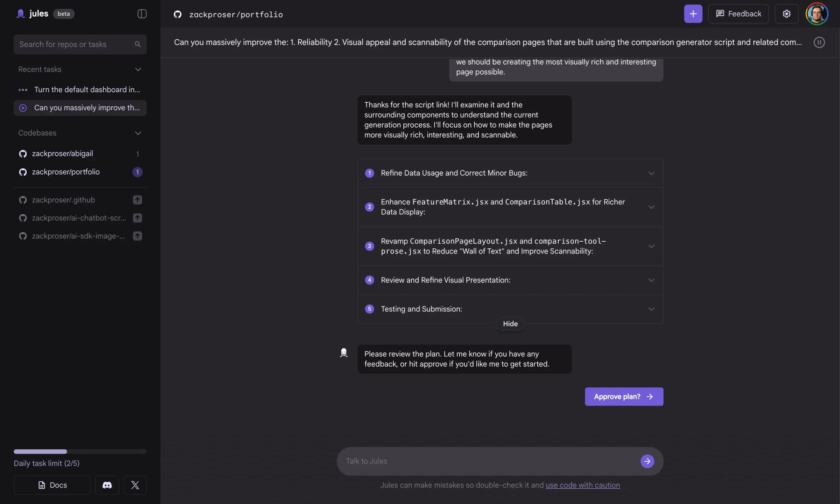Click the send arrow in chat box
840x504 pixels.
[x=647, y=461]
